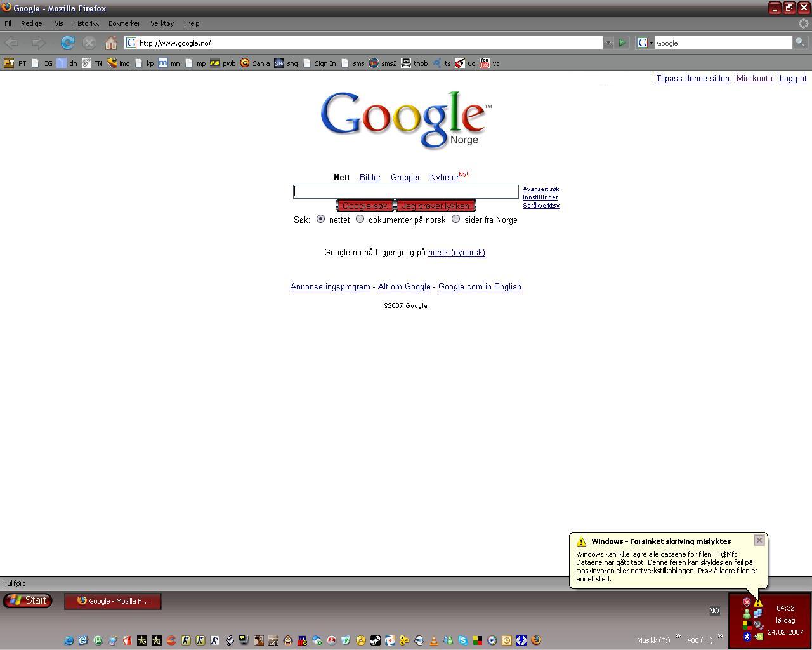
Task: Open the Hjelp menu
Action: (x=192, y=23)
